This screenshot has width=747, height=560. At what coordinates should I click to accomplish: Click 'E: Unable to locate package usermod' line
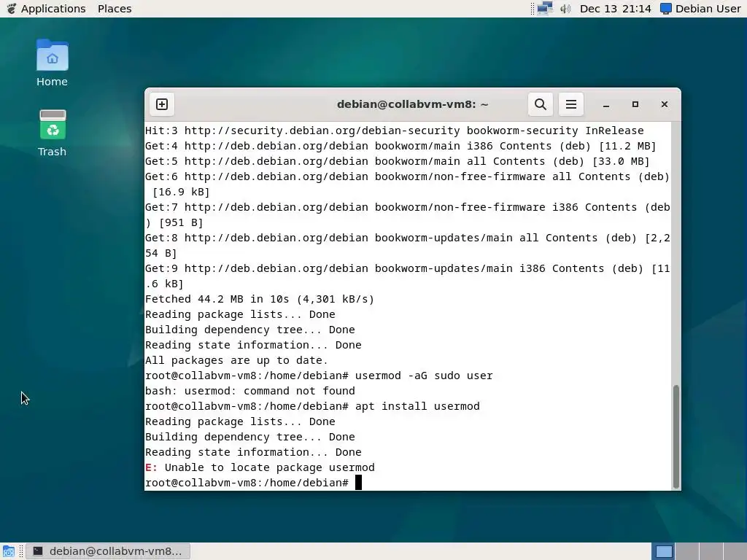pos(260,467)
